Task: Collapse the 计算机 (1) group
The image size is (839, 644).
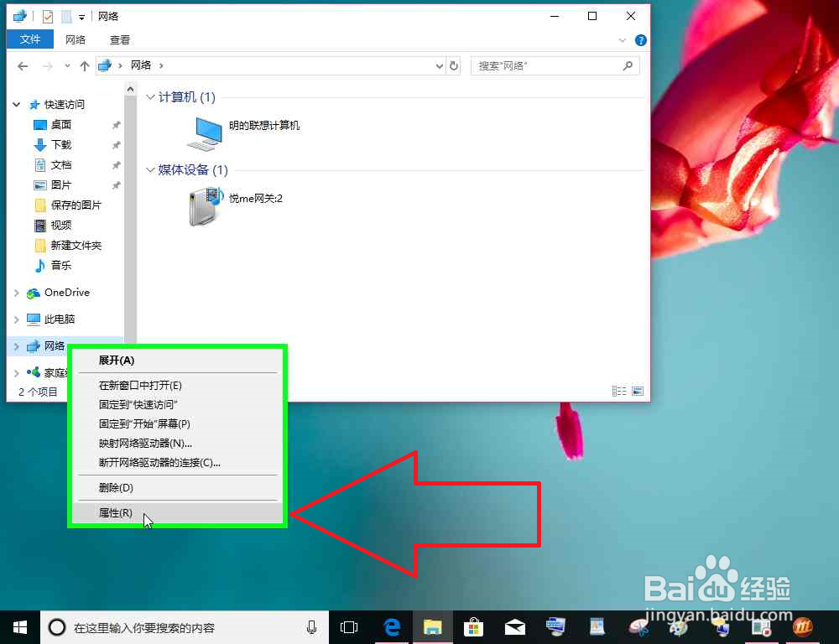Action: click(x=149, y=97)
